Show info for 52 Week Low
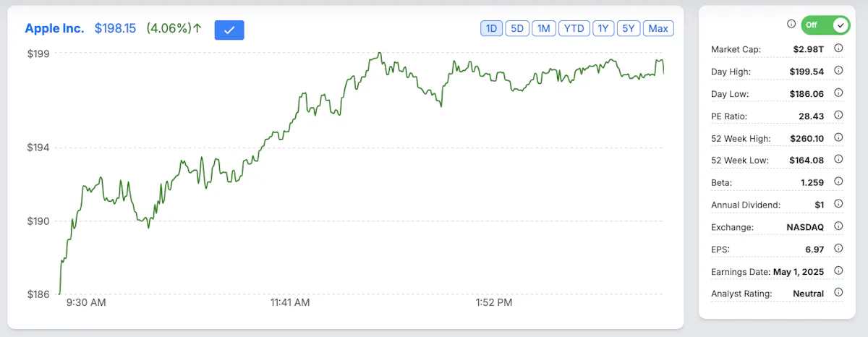The image size is (868, 337). tap(839, 160)
